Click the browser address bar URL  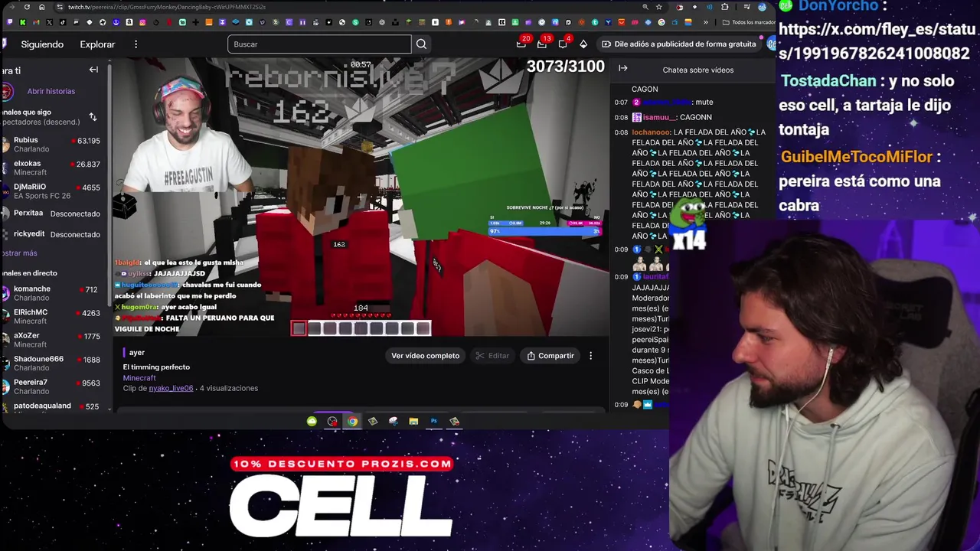point(167,8)
